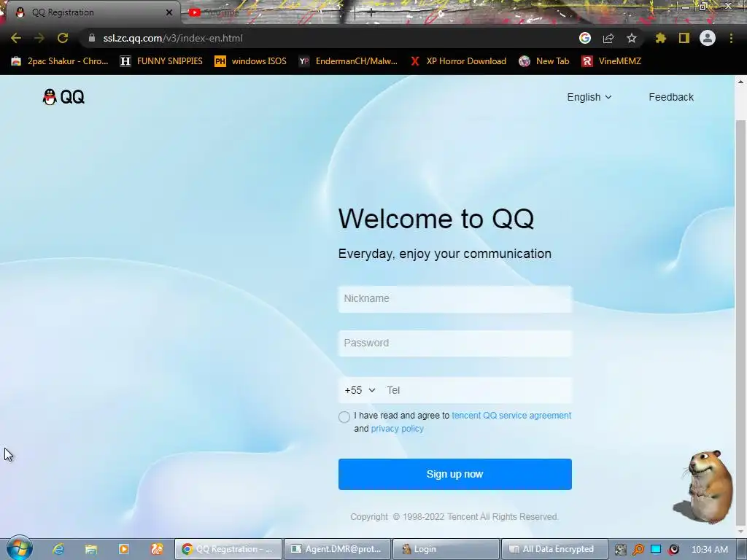This screenshot has width=747, height=560.
Task: Close the QQ Registration tab
Action: point(169,12)
